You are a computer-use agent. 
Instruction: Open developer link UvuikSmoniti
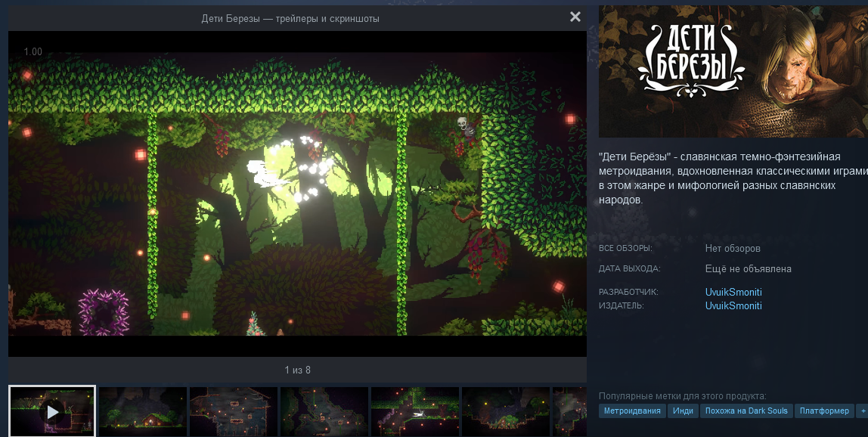pos(733,292)
